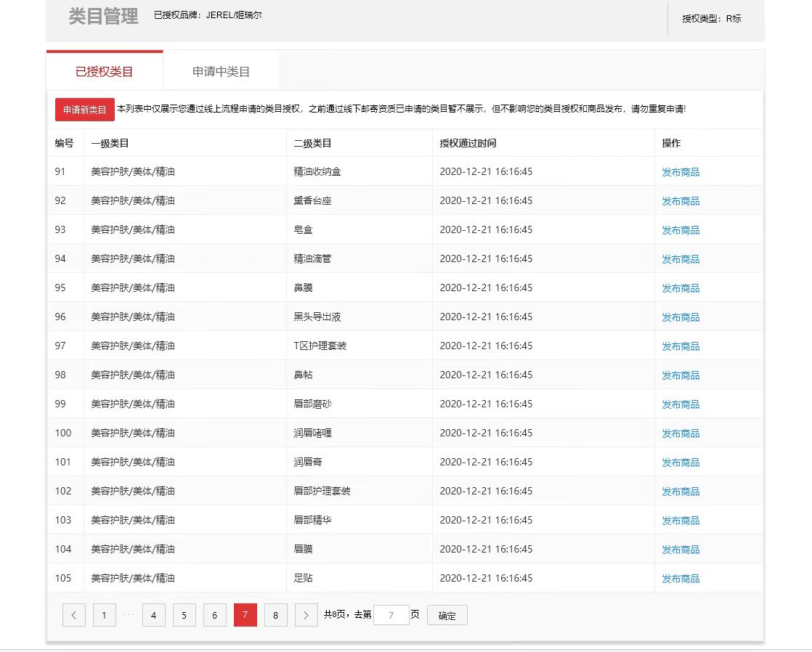The height and width of the screenshot is (652, 812).
Task: Jump to page 1 in pagination
Action: [x=105, y=615]
